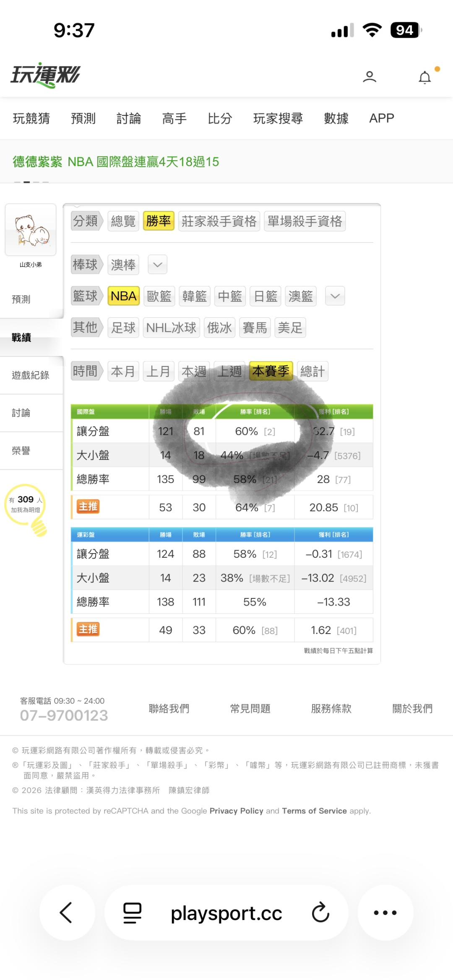Choose the 中籃 league
The width and height of the screenshot is (453, 980).
[x=230, y=296]
